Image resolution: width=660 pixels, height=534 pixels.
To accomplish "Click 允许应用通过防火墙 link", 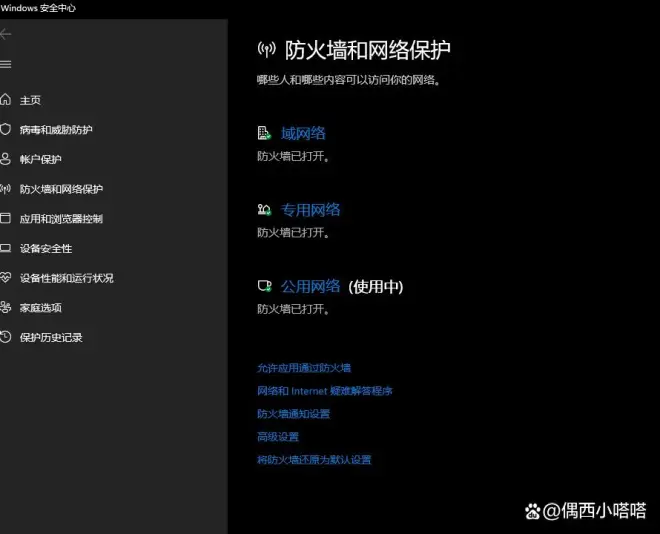I will (304, 368).
